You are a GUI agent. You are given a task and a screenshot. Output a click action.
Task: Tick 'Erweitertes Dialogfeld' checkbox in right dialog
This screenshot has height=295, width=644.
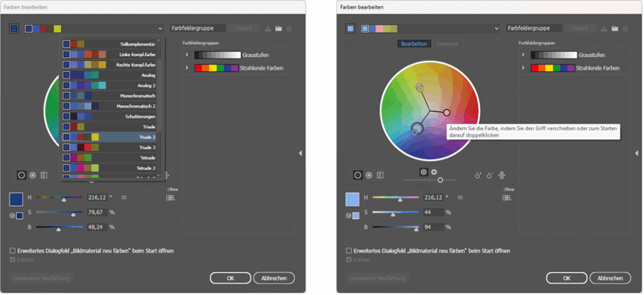click(350, 250)
